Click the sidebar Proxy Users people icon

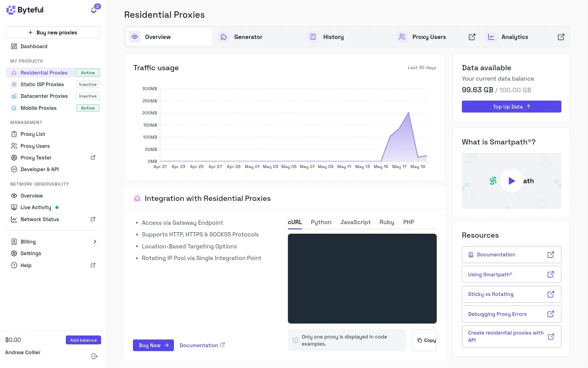click(14, 146)
